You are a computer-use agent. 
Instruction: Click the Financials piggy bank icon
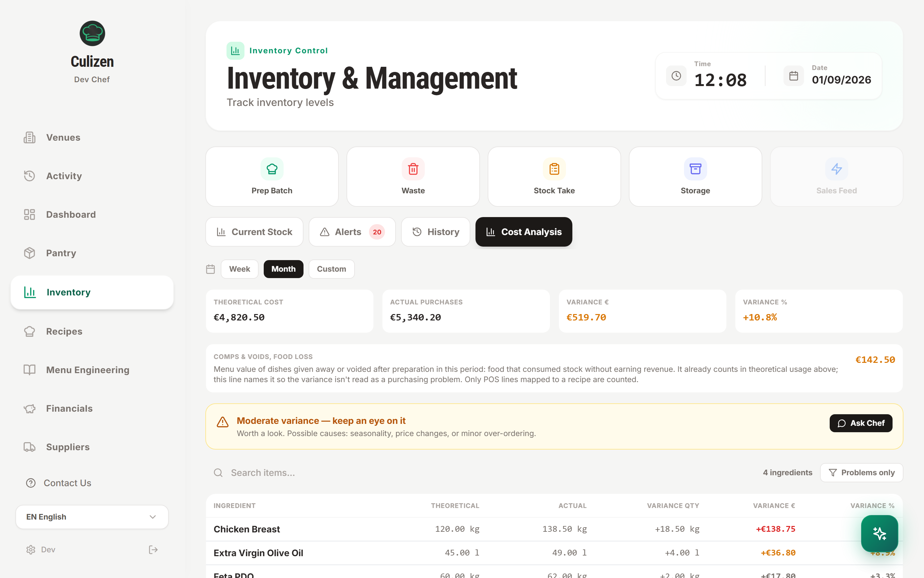pyautogui.click(x=30, y=409)
